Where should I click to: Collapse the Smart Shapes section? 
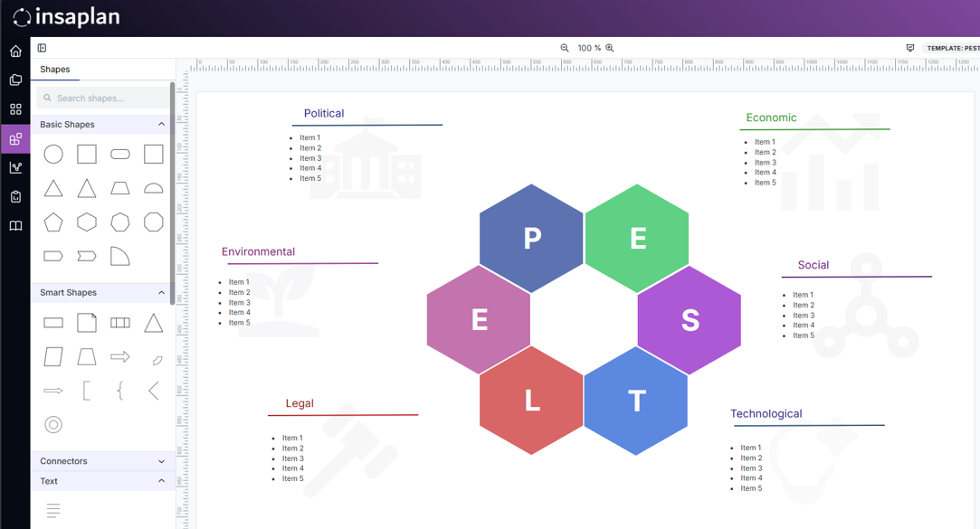[x=161, y=292]
